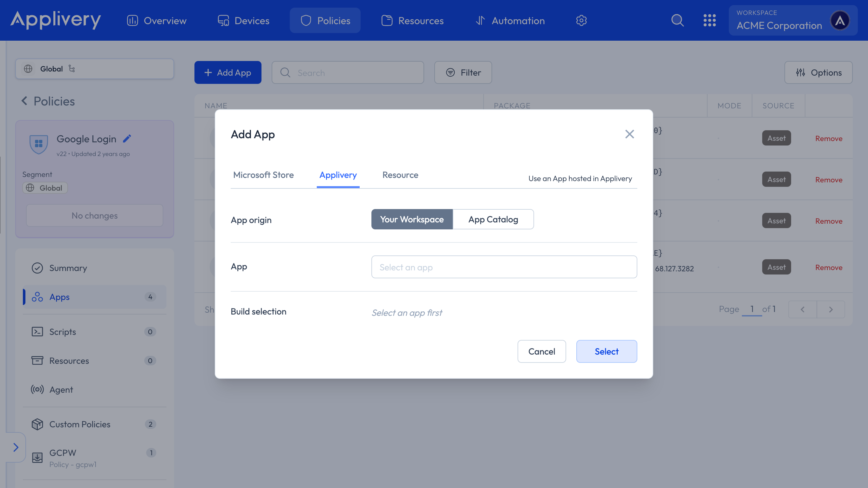868x488 pixels.
Task: Open the Select an app dropdown
Action: coord(503,267)
